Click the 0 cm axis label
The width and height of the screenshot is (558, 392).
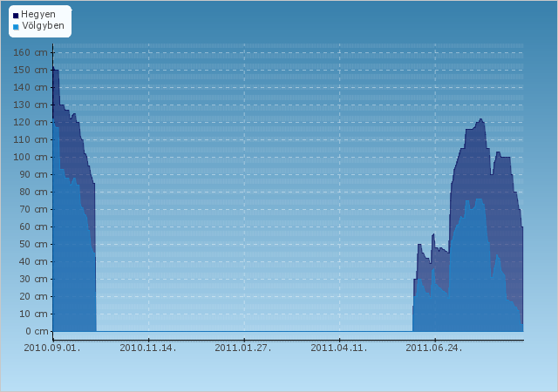click(37, 332)
